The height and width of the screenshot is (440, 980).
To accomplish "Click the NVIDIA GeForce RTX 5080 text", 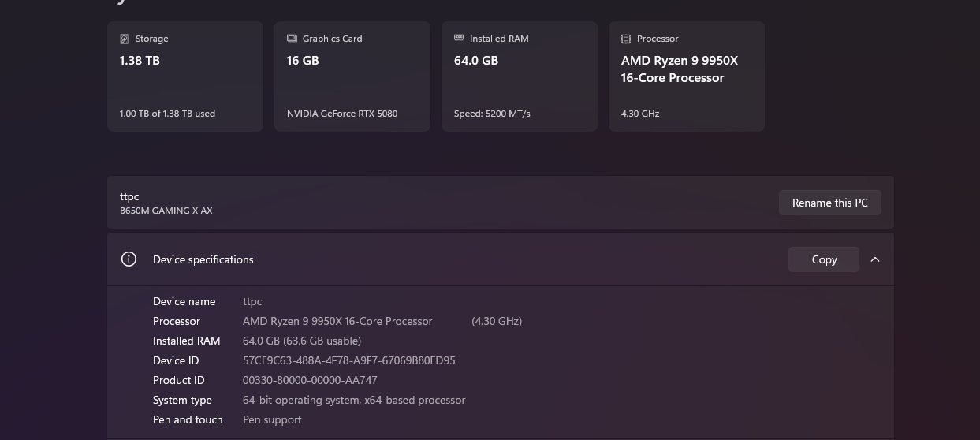I will (342, 114).
